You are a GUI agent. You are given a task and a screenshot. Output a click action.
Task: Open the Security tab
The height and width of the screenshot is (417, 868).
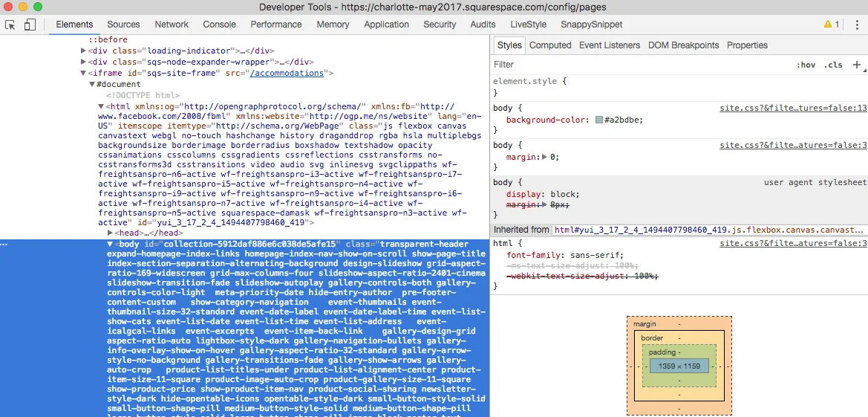coord(440,25)
